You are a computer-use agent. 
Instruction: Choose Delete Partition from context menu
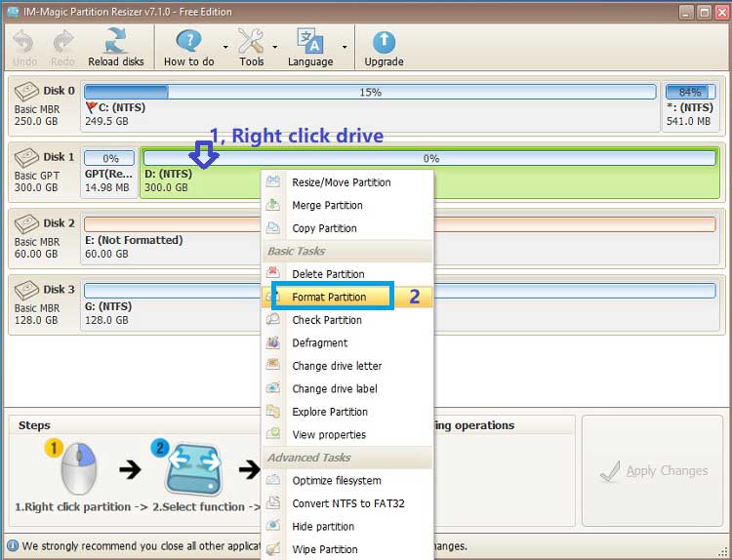point(347,274)
